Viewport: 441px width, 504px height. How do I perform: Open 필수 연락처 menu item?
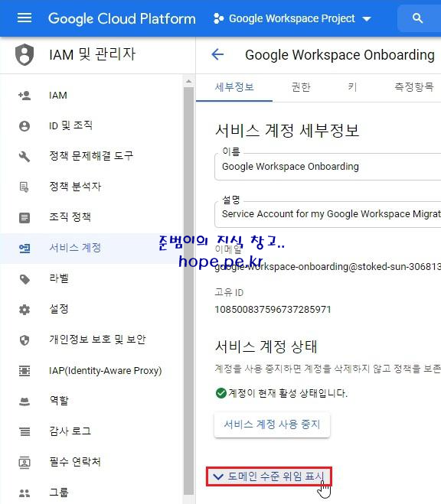[x=92, y=462]
